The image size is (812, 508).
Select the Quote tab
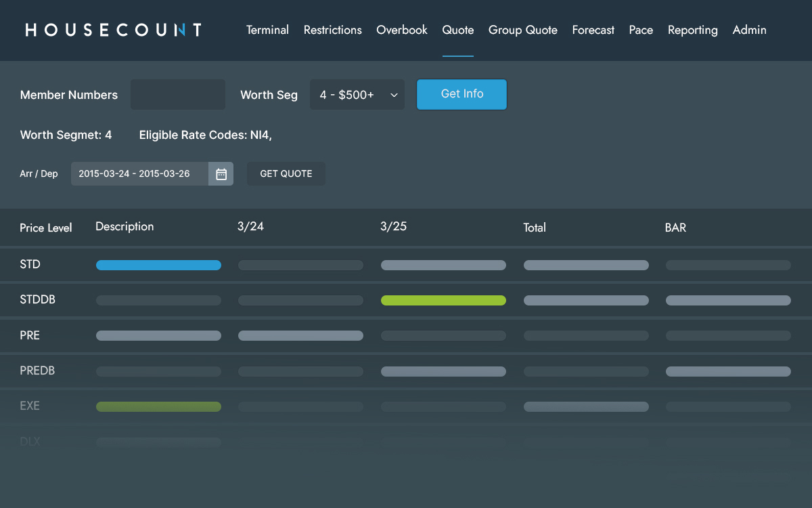pos(458,30)
